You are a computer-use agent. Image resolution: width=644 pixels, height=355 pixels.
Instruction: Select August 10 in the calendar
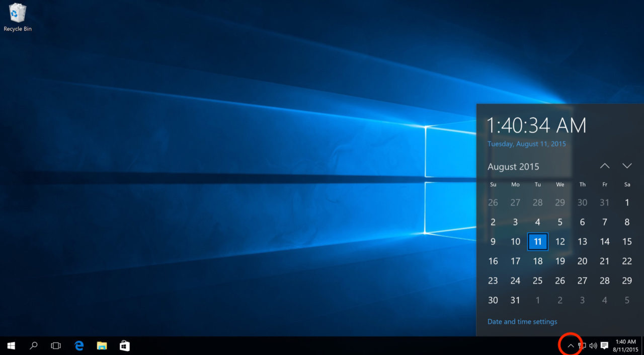point(515,242)
